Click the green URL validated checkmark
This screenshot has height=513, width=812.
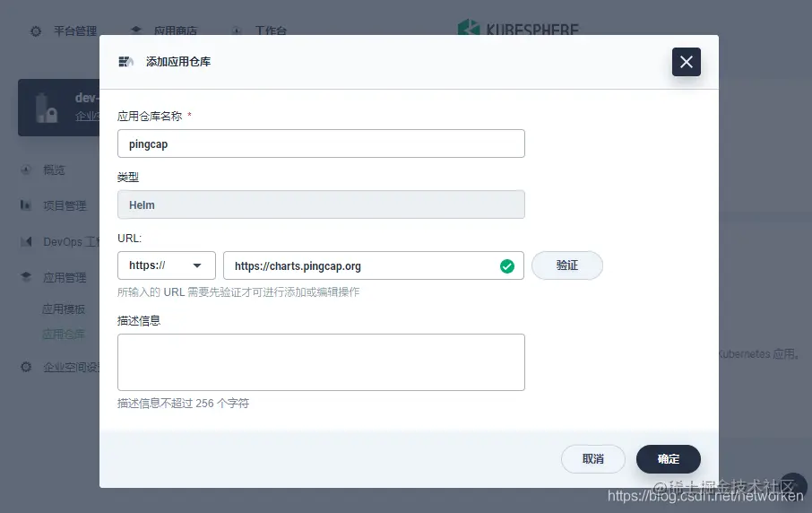[507, 265]
